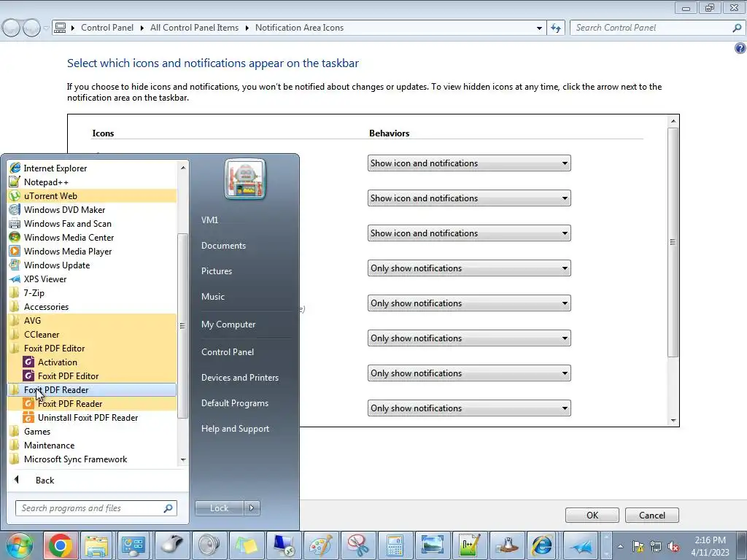The image size is (747, 560).
Task: Click the Search programs and files box
Action: pos(96,508)
